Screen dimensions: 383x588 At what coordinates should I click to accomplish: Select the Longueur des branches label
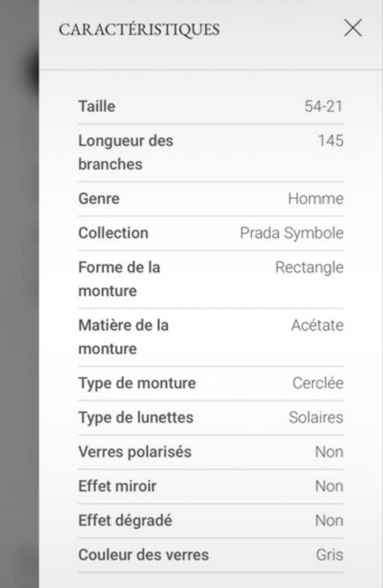coord(125,152)
